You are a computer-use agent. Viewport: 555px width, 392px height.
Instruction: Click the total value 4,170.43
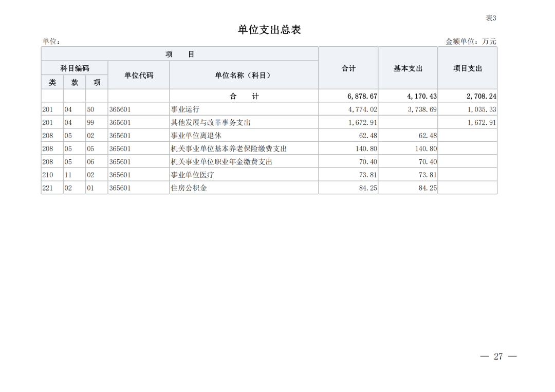click(422, 96)
